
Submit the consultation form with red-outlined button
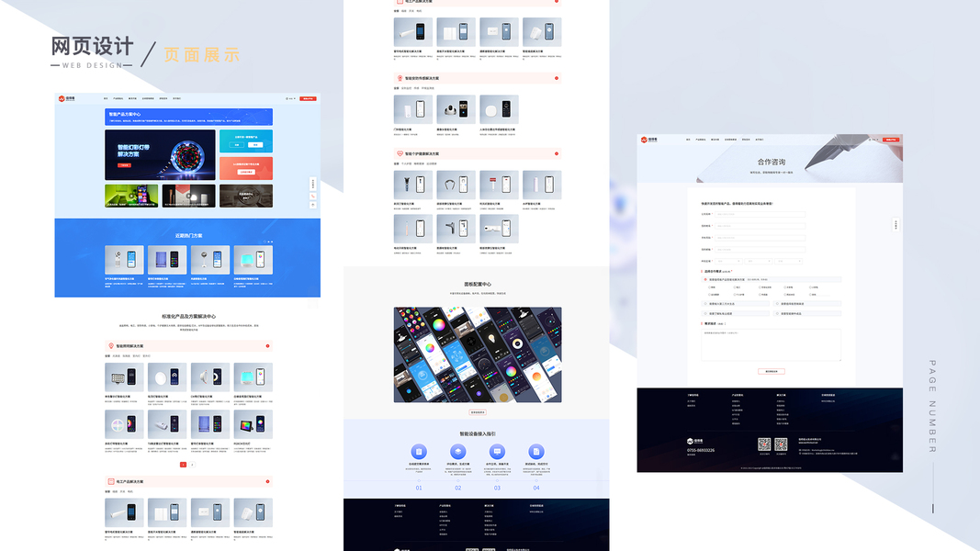[x=772, y=371]
